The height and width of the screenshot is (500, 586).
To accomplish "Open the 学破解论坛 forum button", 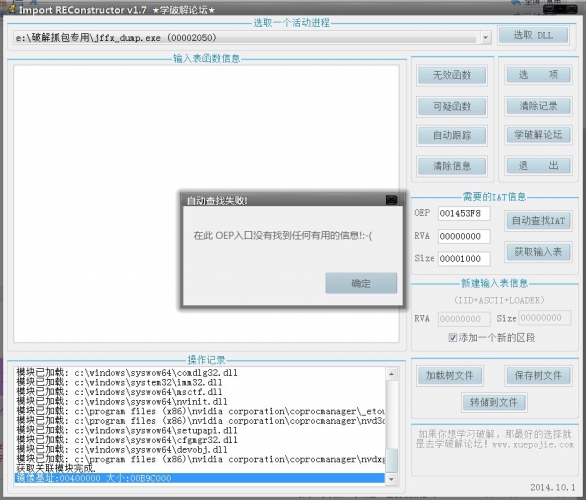I will [x=538, y=135].
